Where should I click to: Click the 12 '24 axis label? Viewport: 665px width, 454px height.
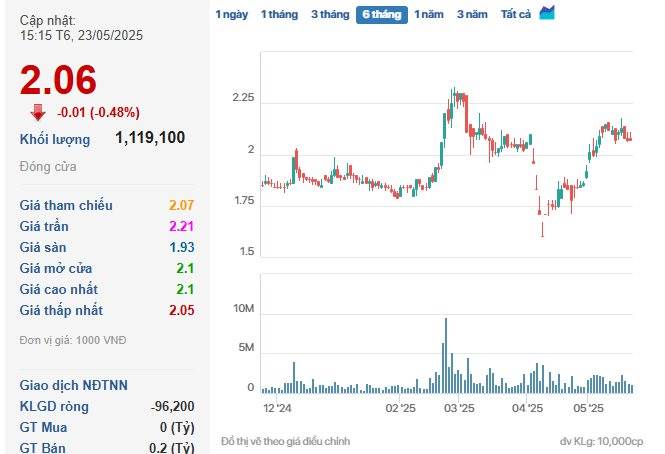tap(277, 408)
